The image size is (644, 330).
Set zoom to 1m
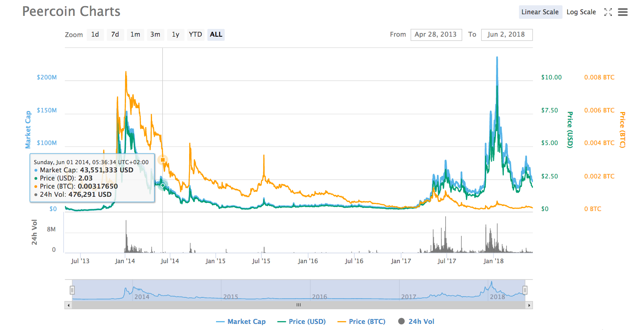coord(135,35)
